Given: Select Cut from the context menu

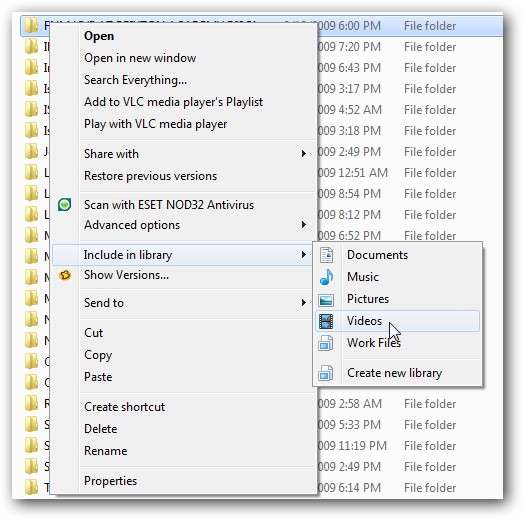Looking at the screenshot, I should click(93, 333).
